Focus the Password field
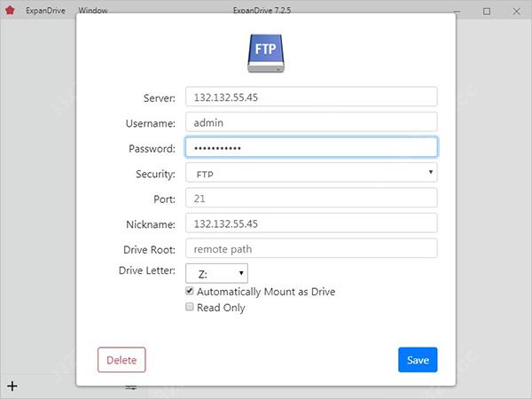The height and width of the screenshot is (399, 532). click(311, 147)
